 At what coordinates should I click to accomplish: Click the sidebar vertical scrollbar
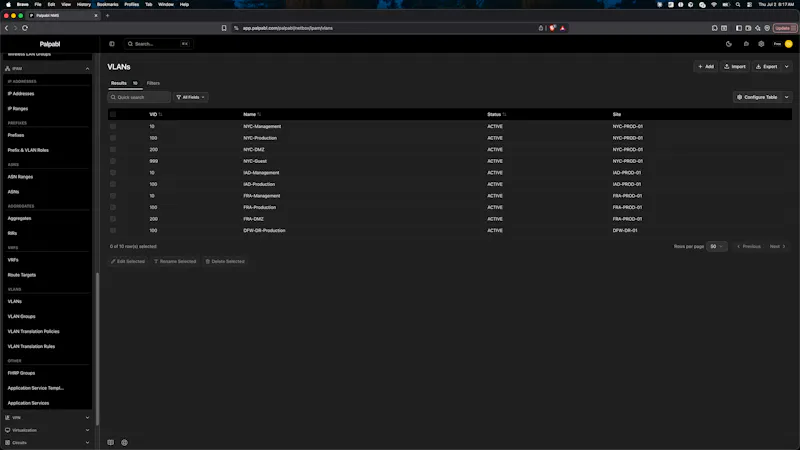click(97, 349)
